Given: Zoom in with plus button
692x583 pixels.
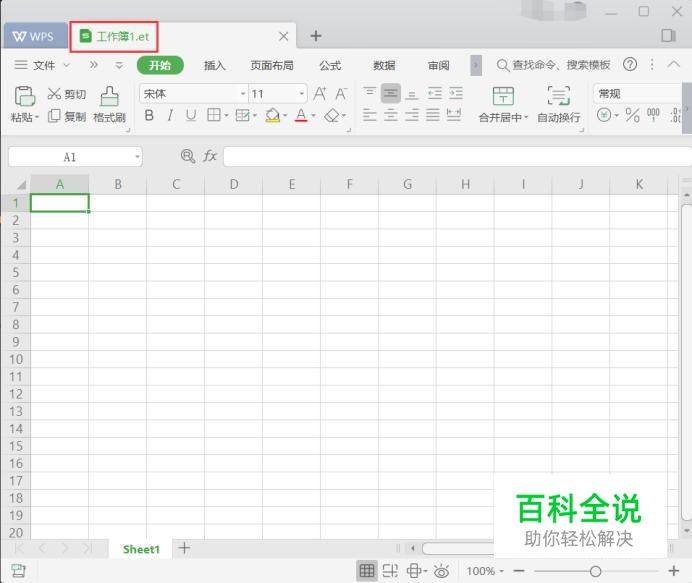Looking at the screenshot, I should point(673,571).
